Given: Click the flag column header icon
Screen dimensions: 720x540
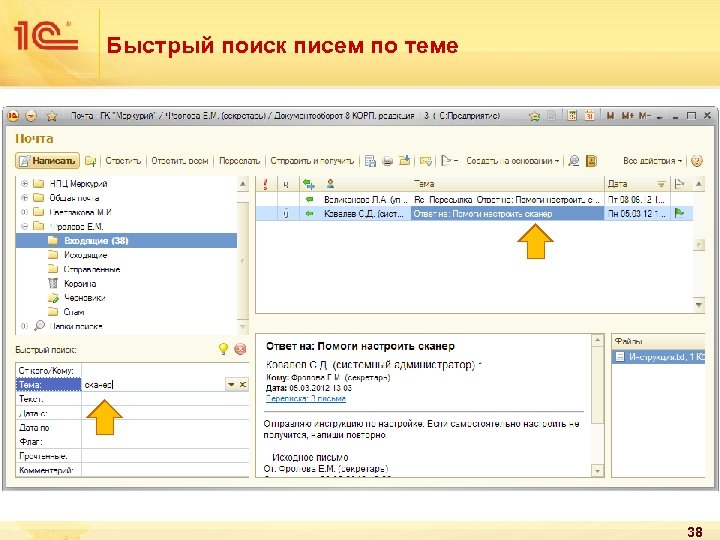Looking at the screenshot, I should [x=679, y=184].
